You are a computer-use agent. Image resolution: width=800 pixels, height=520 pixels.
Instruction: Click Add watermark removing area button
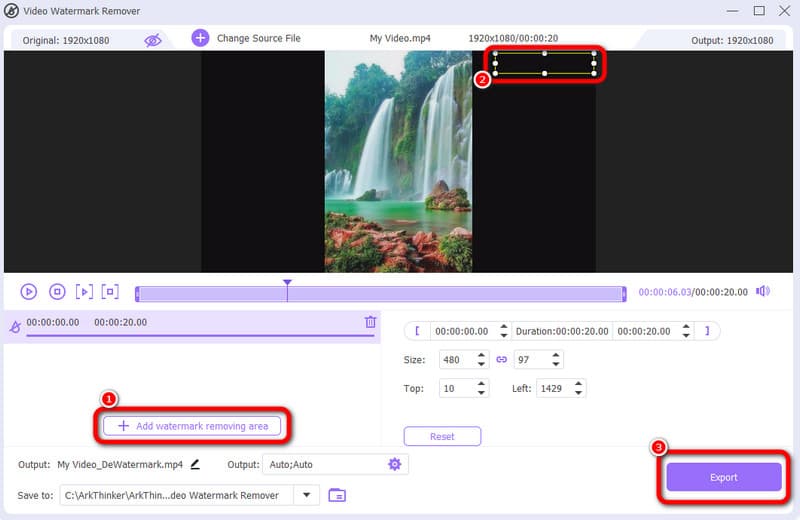[x=192, y=426]
